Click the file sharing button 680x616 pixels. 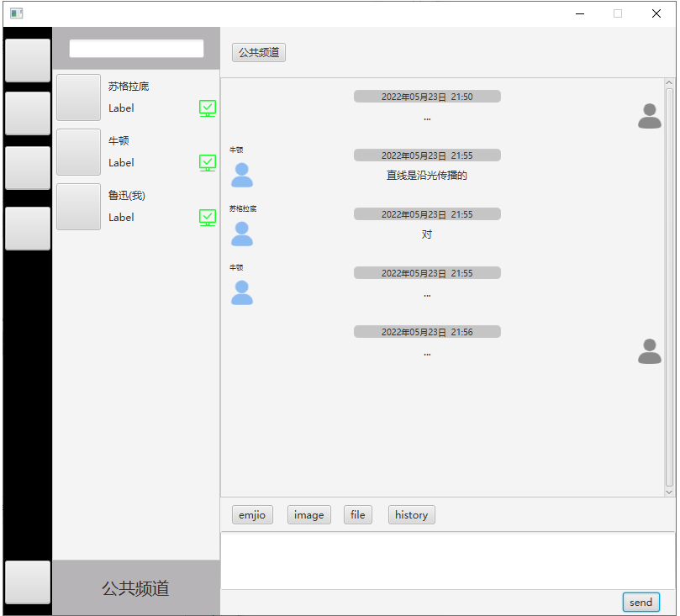tap(357, 514)
